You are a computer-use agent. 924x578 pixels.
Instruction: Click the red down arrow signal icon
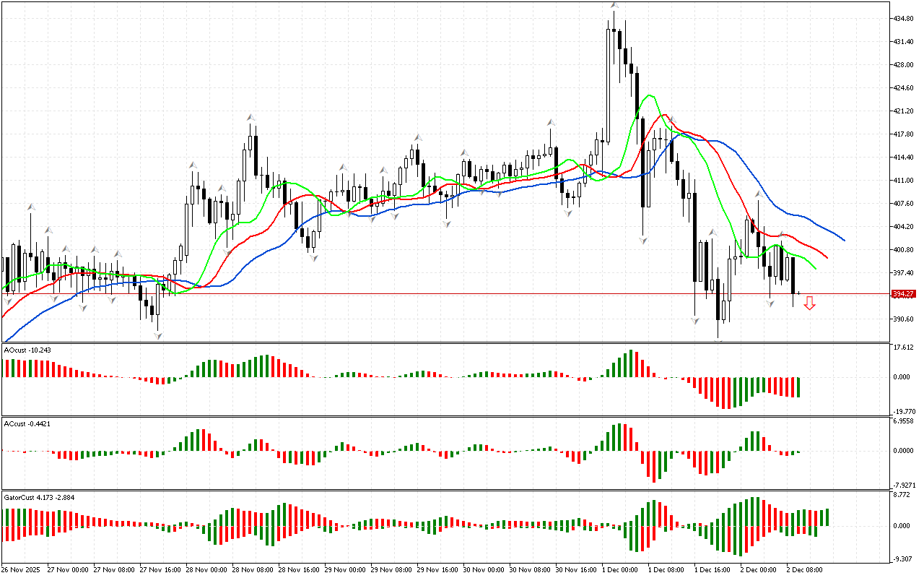pyautogui.click(x=810, y=303)
